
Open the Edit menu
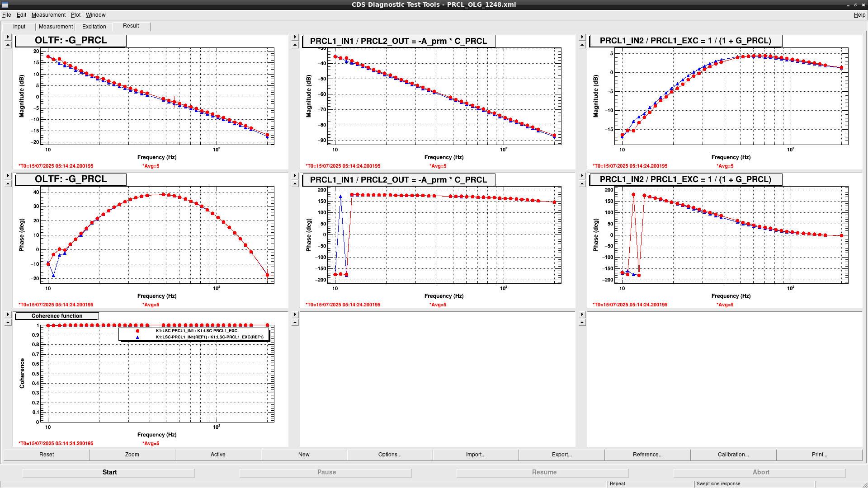click(x=21, y=15)
